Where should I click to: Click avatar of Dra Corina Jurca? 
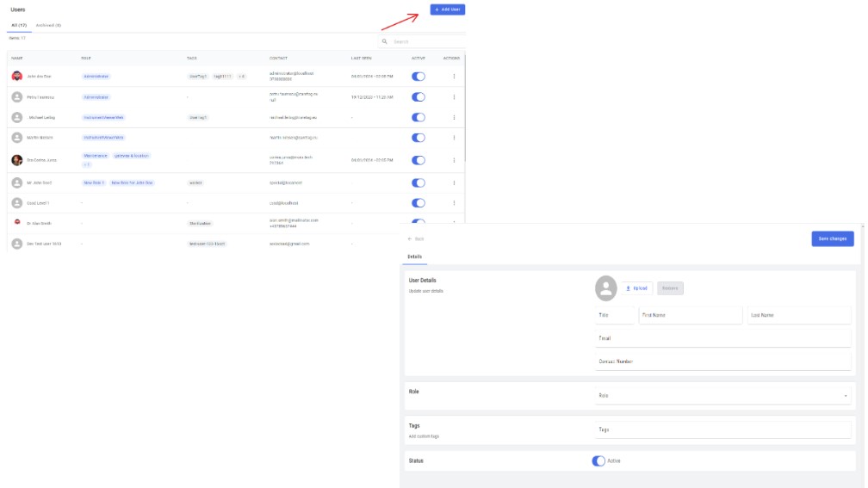[x=17, y=160]
